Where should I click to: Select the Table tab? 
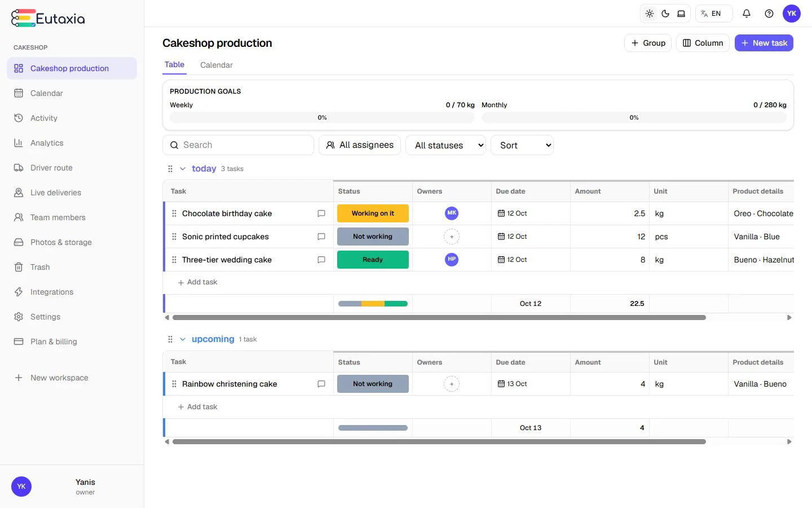(x=174, y=64)
